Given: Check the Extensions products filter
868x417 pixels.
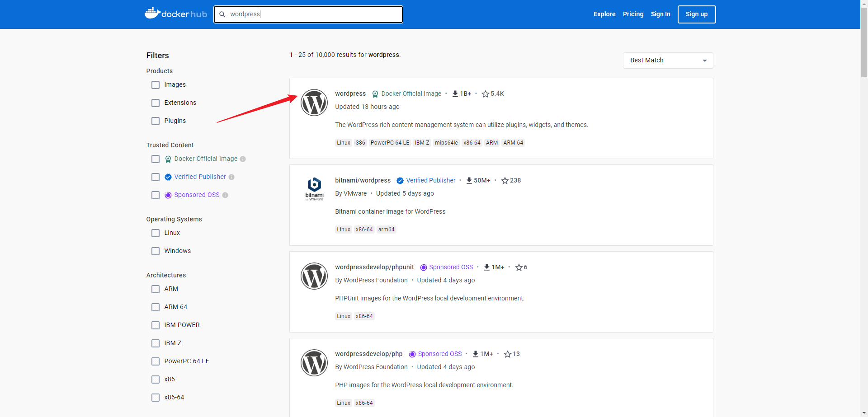Looking at the screenshot, I should [156, 103].
